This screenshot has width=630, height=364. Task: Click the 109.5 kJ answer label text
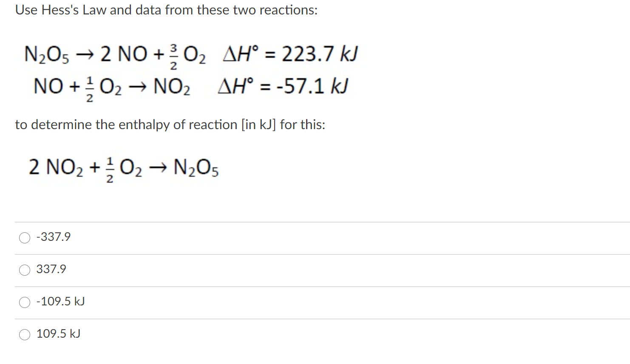pyautogui.click(x=57, y=334)
